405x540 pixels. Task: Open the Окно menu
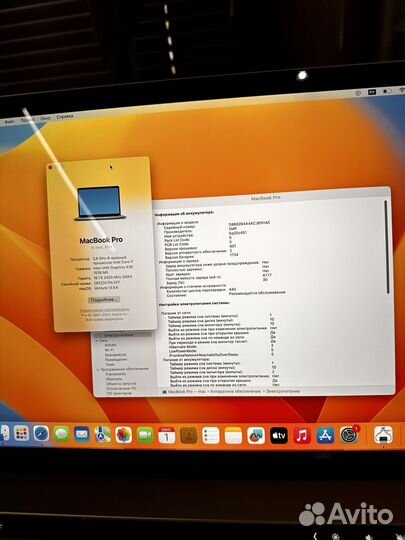pos(45,118)
